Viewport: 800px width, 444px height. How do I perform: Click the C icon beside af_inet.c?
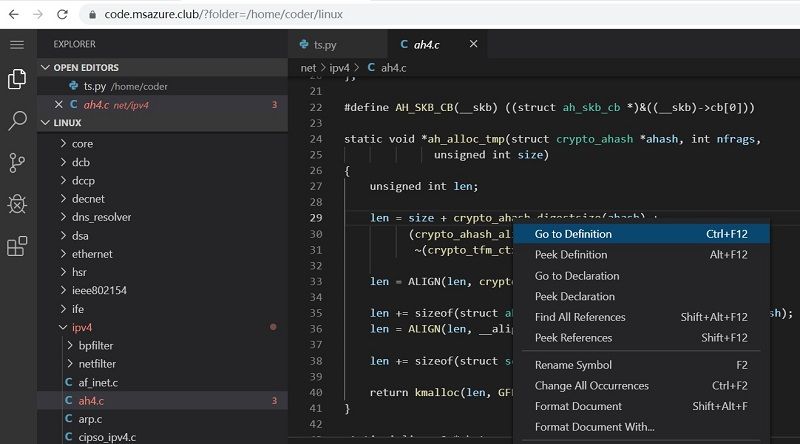tap(68, 382)
